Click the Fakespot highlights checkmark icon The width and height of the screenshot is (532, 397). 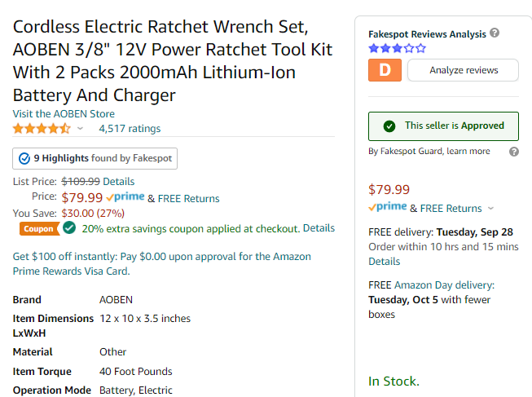(24, 158)
